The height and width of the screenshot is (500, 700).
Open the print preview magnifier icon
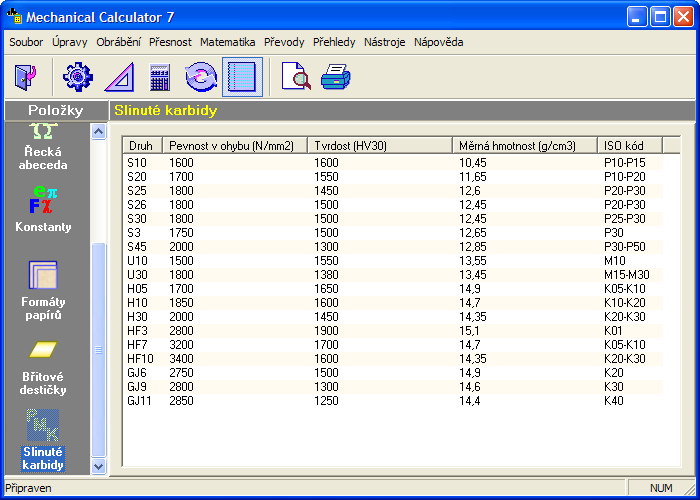(296, 77)
